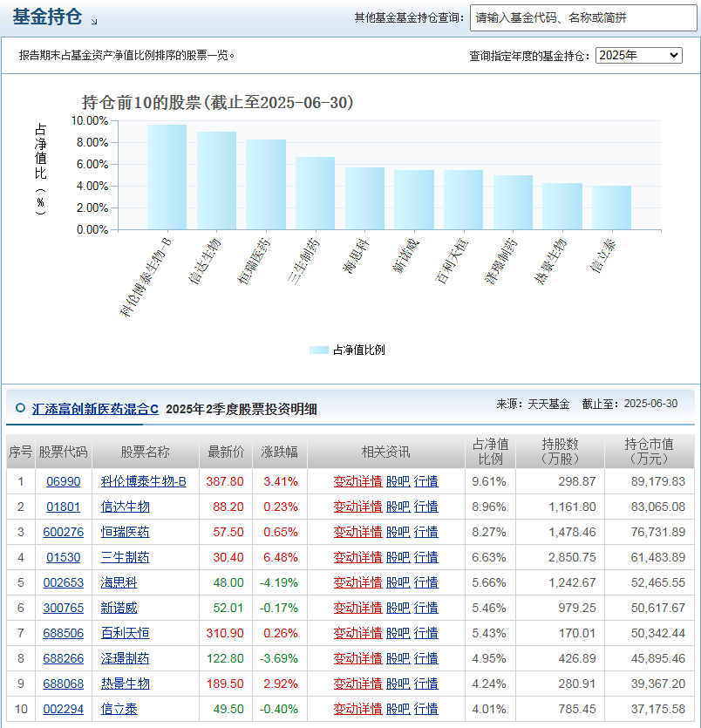The image size is (701, 728).
Task: Open 信达生物 stock name link
Action: coord(125,507)
